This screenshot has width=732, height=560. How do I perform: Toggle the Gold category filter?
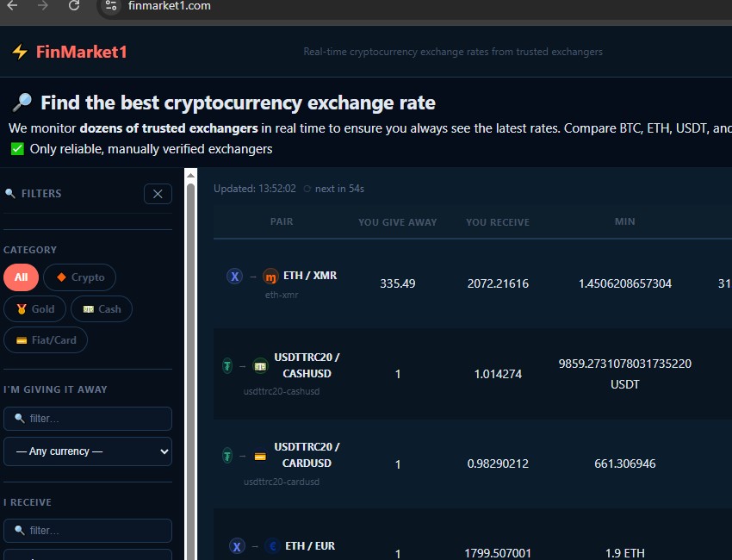tap(34, 308)
